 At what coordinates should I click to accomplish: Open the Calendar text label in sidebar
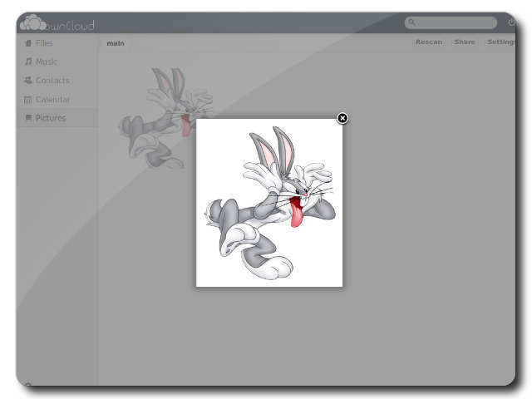coord(52,100)
